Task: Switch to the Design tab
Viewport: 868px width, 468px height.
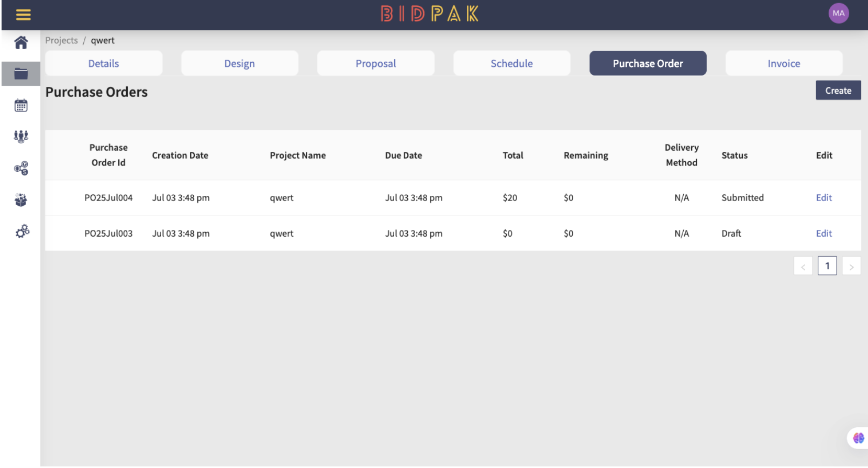Action: (x=240, y=63)
